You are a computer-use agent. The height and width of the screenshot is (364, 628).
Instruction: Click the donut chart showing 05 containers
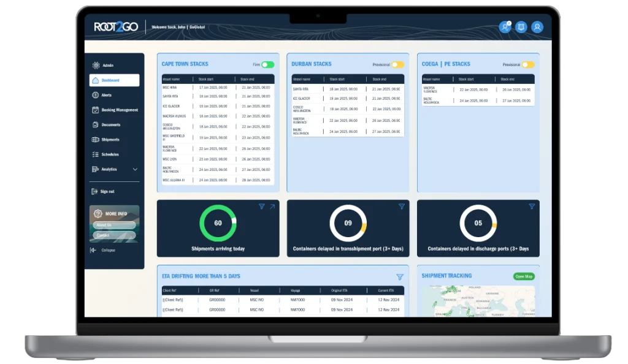(x=478, y=223)
